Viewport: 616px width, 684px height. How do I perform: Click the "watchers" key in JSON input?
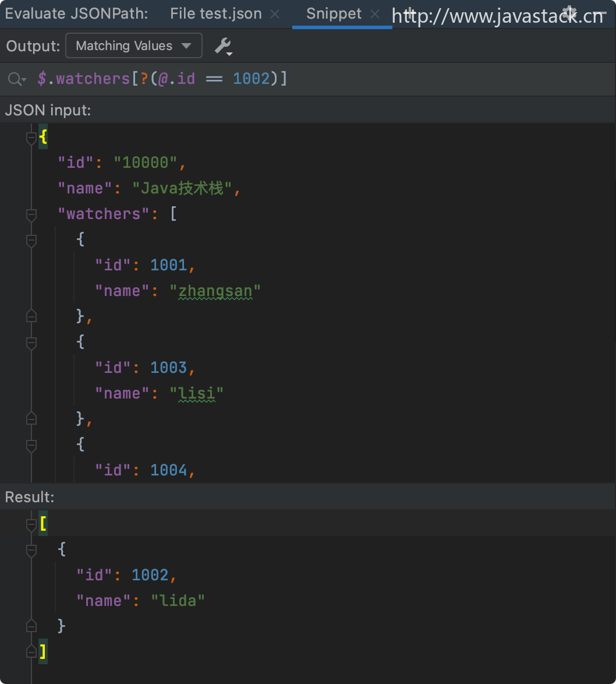coord(103,214)
